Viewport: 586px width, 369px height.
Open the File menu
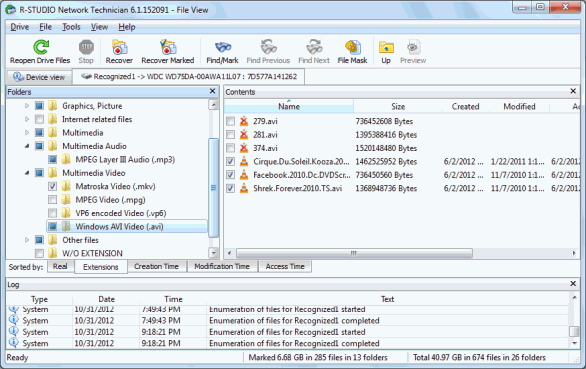46,27
